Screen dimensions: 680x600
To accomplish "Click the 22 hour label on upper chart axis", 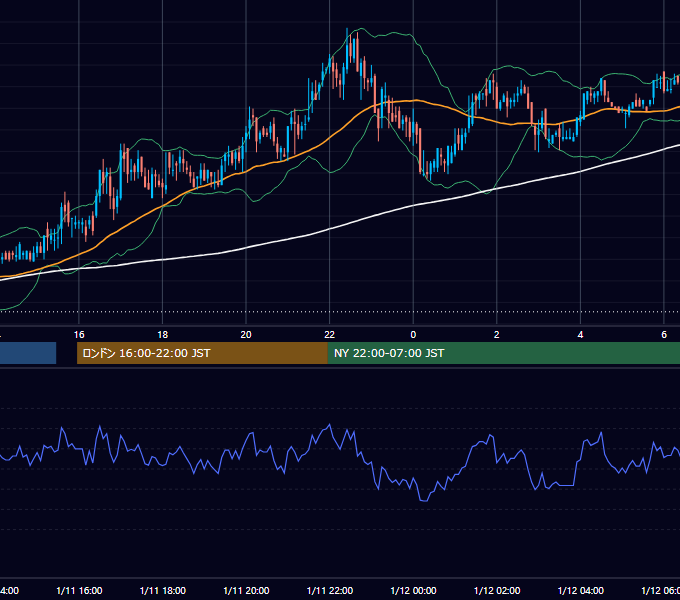I will (330, 335).
